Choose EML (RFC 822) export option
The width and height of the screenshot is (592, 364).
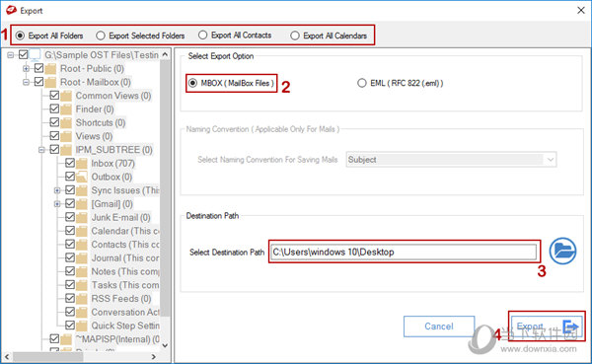point(362,83)
